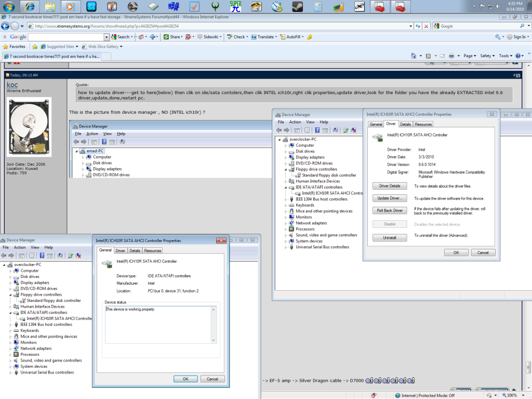Click the magnifier icon in the IE search box
The image size is (532, 399).
522,26
